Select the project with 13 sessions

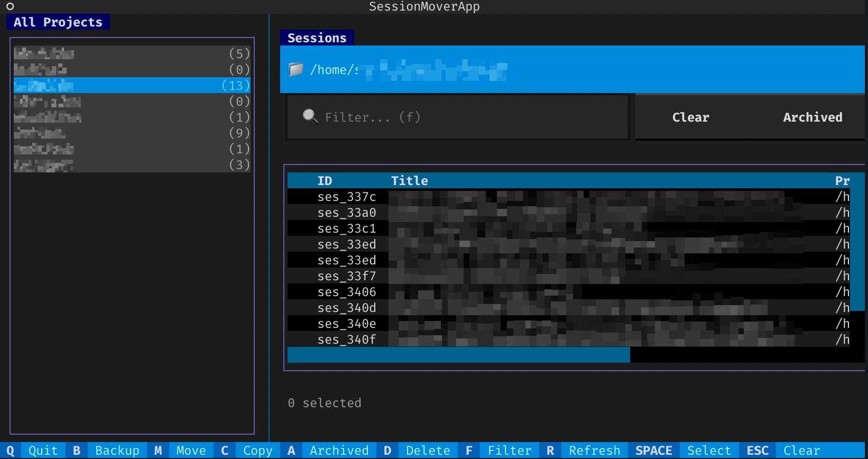[132, 85]
